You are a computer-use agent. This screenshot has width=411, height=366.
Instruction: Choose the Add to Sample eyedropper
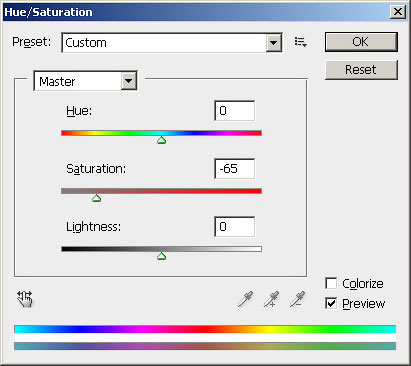(x=271, y=299)
